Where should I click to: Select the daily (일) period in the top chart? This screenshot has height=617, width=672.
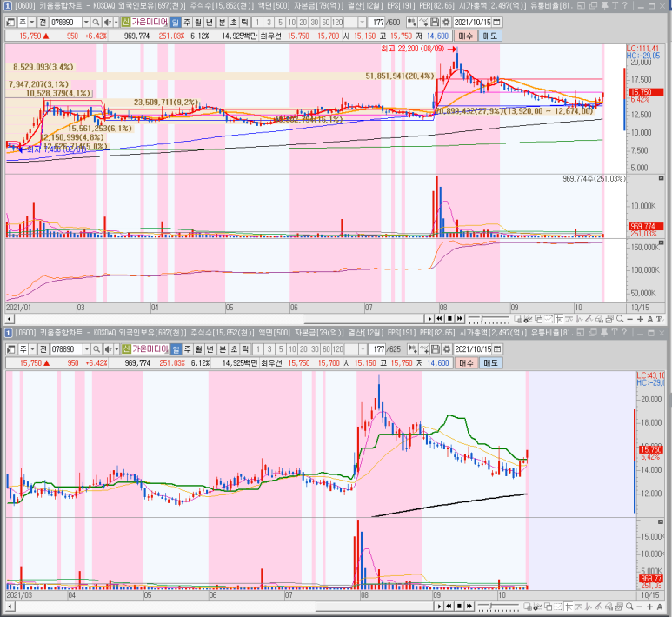point(175,23)
